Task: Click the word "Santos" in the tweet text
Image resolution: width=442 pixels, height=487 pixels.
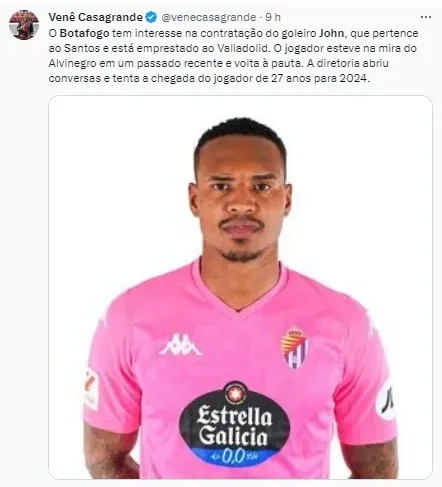Action: click(82, 48)
